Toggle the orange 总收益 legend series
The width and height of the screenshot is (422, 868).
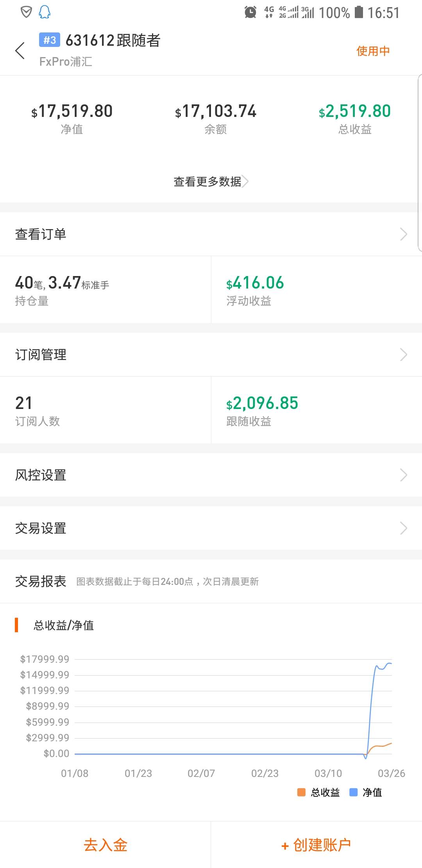pos(318,793)
